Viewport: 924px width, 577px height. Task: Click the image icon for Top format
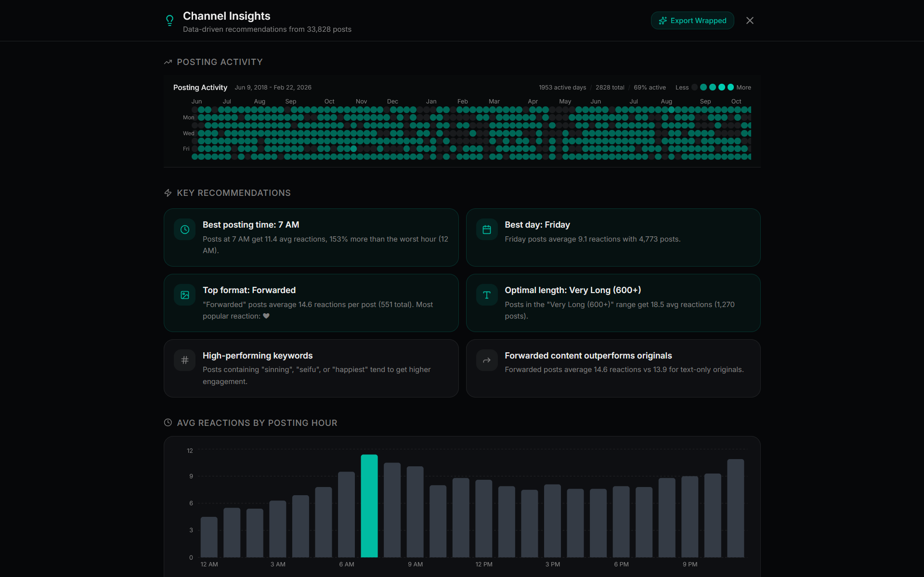184,295
